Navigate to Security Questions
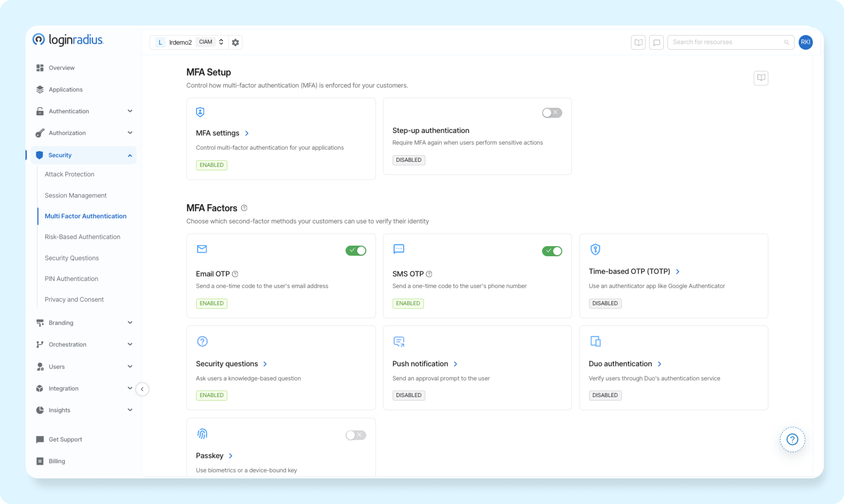 point(72,258)
